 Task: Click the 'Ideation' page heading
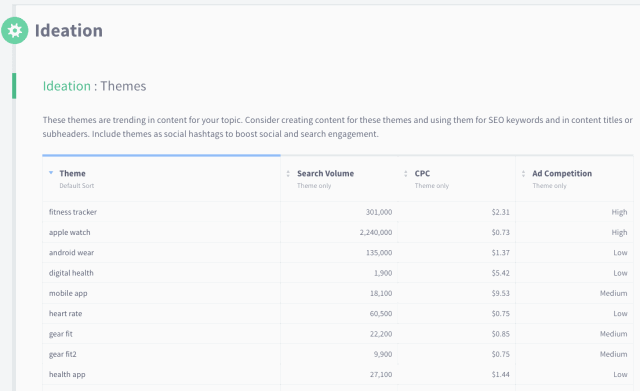point(69,31)
